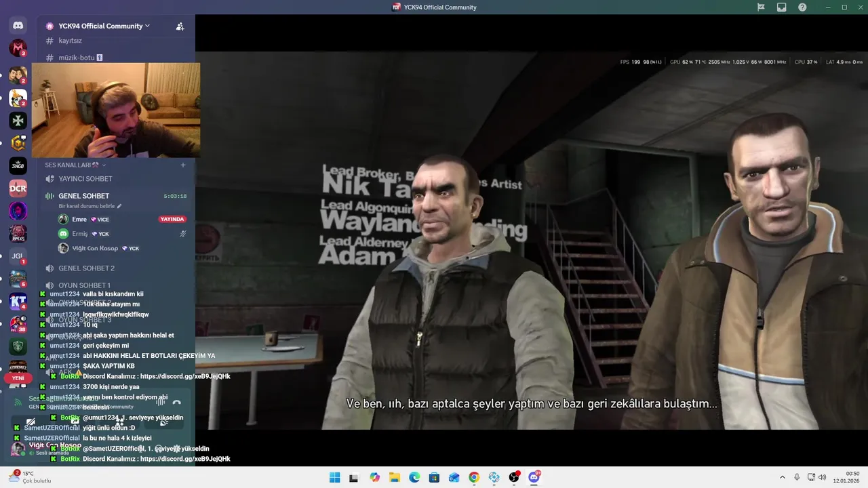
Task: Open Discord taskbar icon
Action: coord(534,477)
